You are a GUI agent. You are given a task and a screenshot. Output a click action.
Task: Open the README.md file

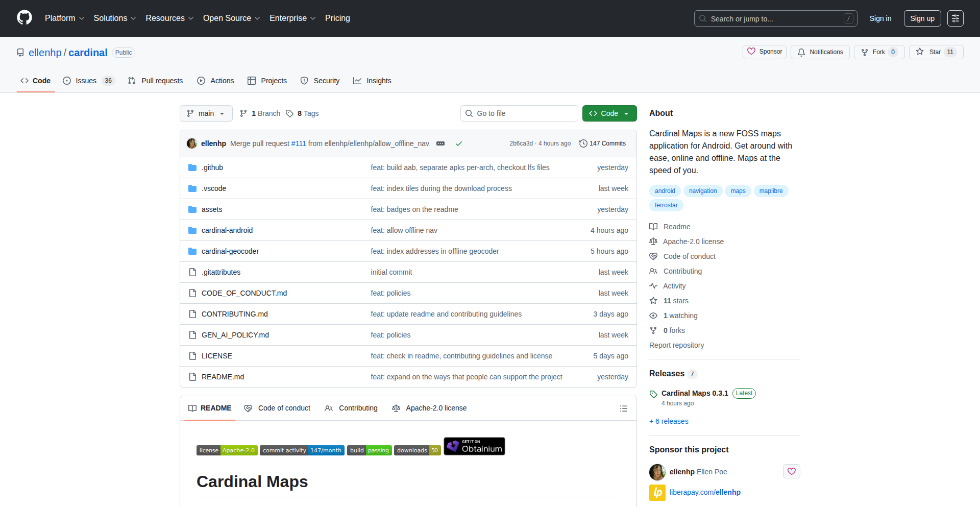(x=223, y=377)
